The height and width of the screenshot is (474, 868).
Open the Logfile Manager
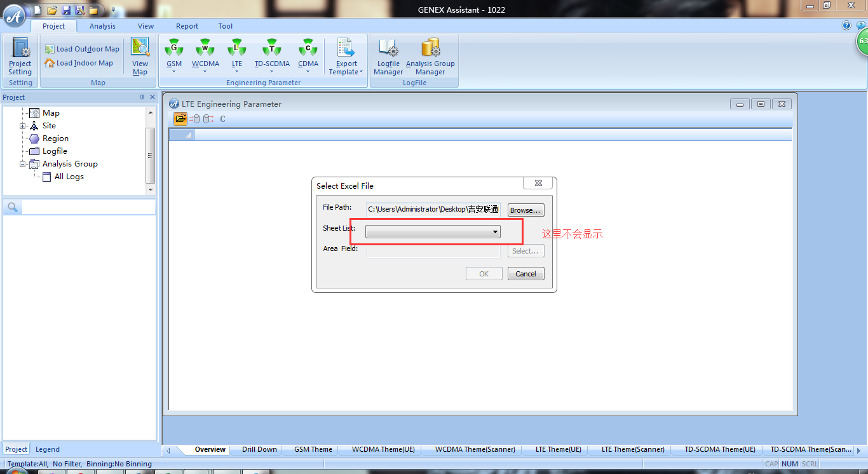(388, 56)
